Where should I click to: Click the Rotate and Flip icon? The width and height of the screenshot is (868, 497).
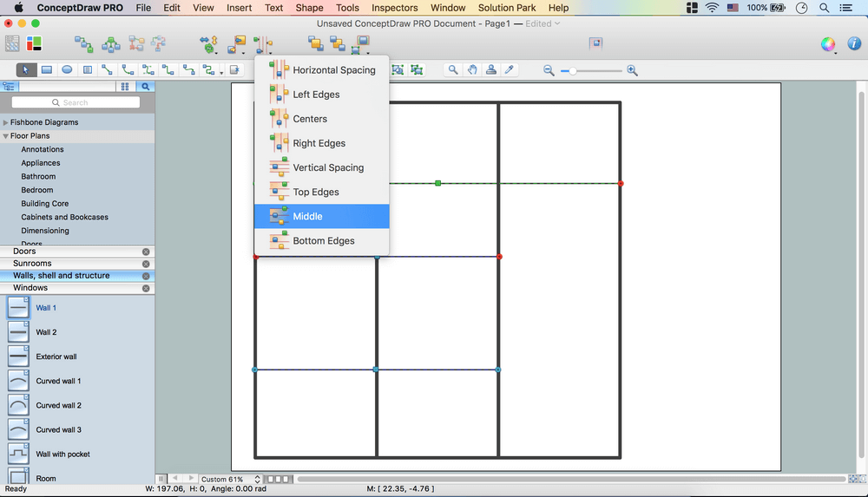pos(208,44)
